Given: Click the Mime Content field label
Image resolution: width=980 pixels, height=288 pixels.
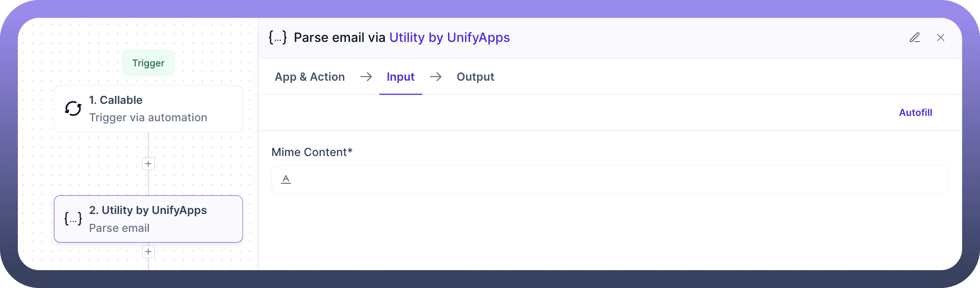Looking at the screenshot, I should (312, 152).
